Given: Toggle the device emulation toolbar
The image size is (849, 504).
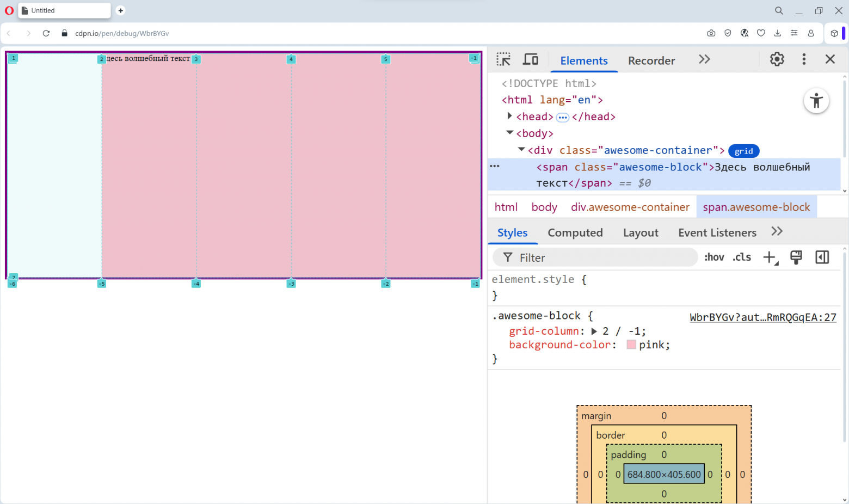Looking at the screenshot, I should pos(530,59).
